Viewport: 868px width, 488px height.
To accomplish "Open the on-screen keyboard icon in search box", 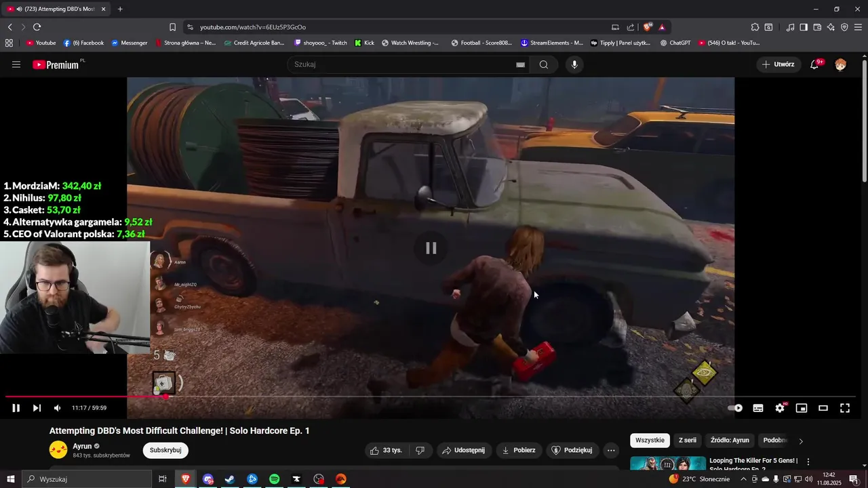I will point(520,64).
